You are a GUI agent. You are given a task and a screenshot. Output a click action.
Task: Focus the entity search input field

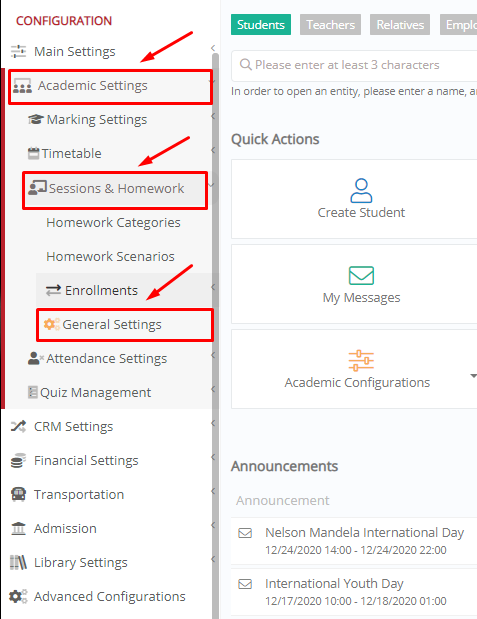click(354, 65)
